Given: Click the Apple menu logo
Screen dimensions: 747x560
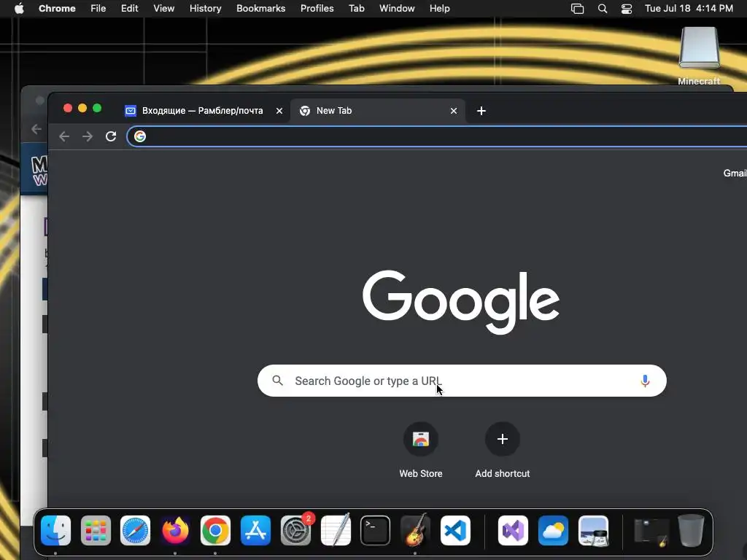Looking at the screenshot, I should (19, 9).
